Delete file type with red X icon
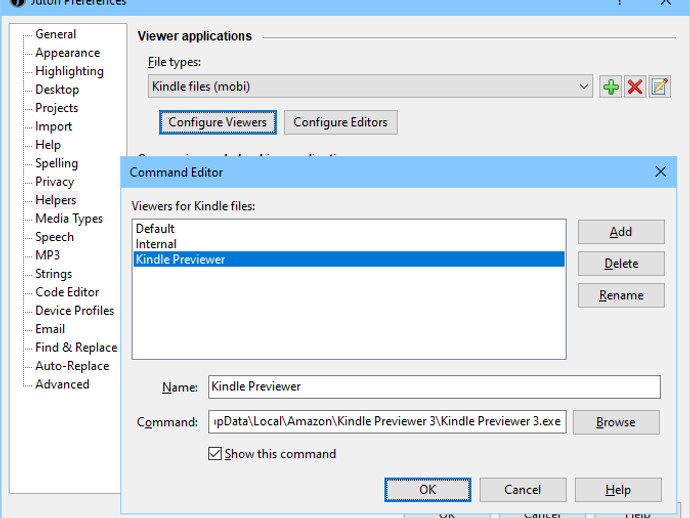 point(635,87)
